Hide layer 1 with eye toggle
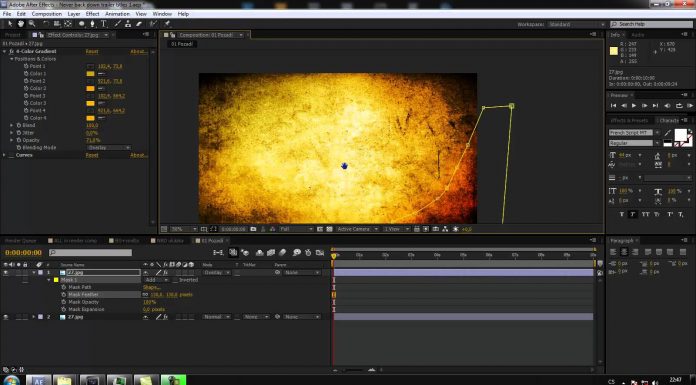The image size is (696, 385). [6, 273]
